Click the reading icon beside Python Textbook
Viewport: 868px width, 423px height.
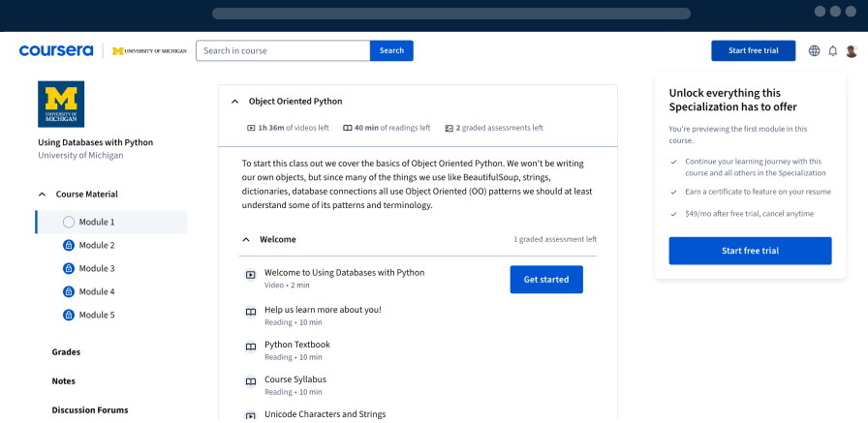click(251, 347)
